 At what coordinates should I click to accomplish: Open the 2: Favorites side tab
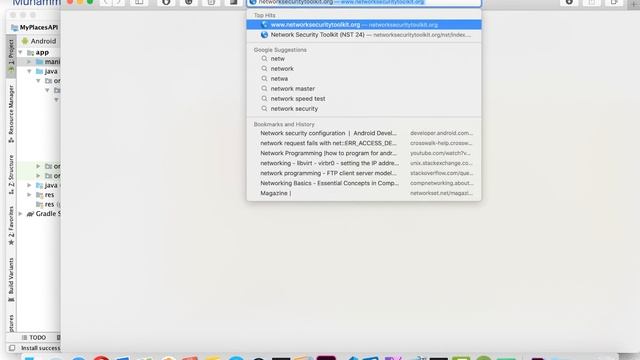click(11, 225)
